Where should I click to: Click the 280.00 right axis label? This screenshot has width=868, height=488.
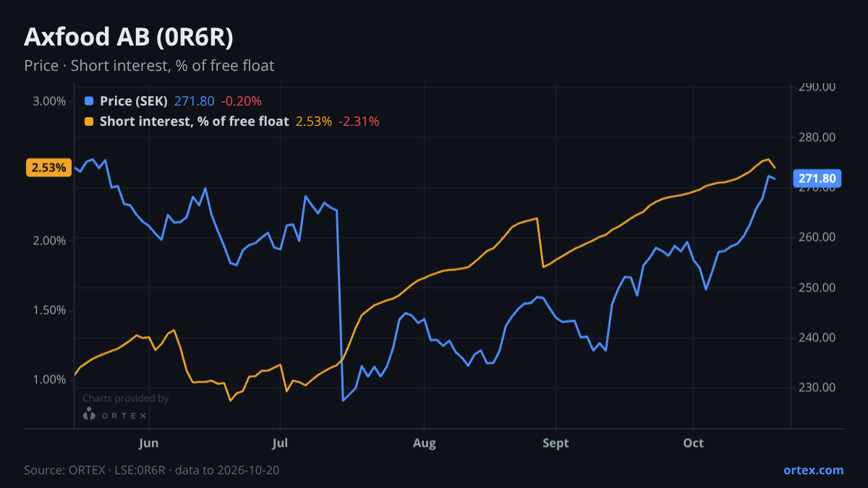coord(817,137)
